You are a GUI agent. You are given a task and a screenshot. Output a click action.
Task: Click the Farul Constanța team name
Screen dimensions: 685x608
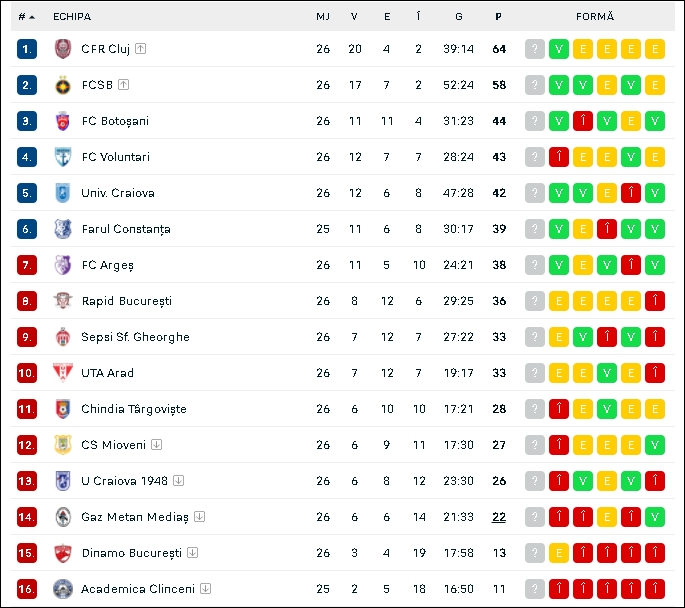tap(126, 229)
